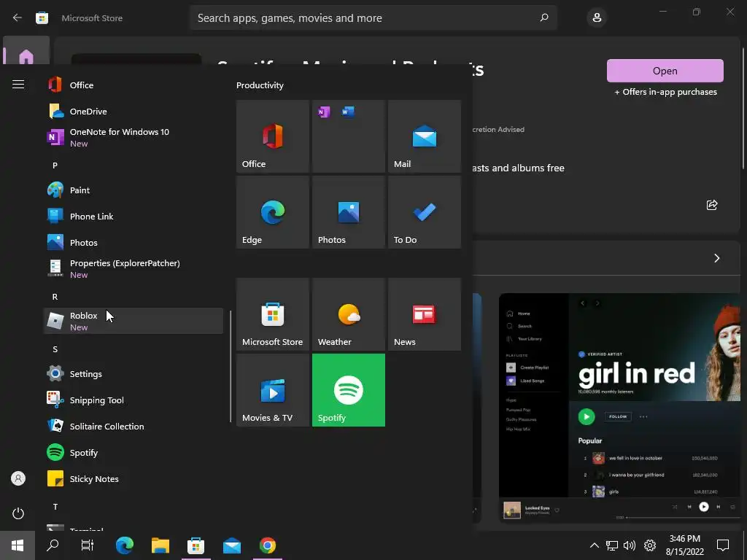Open Sticky Notes from the app list

tap(133, 478)
